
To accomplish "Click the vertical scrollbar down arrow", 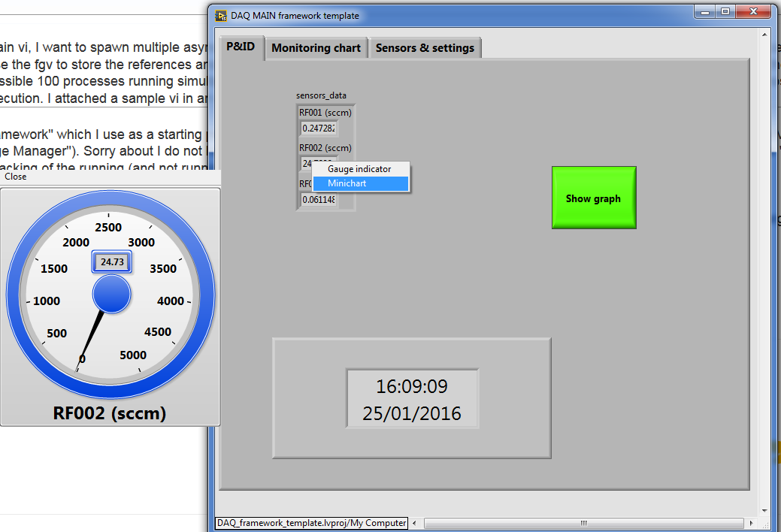I will click(x=764, y=510).
